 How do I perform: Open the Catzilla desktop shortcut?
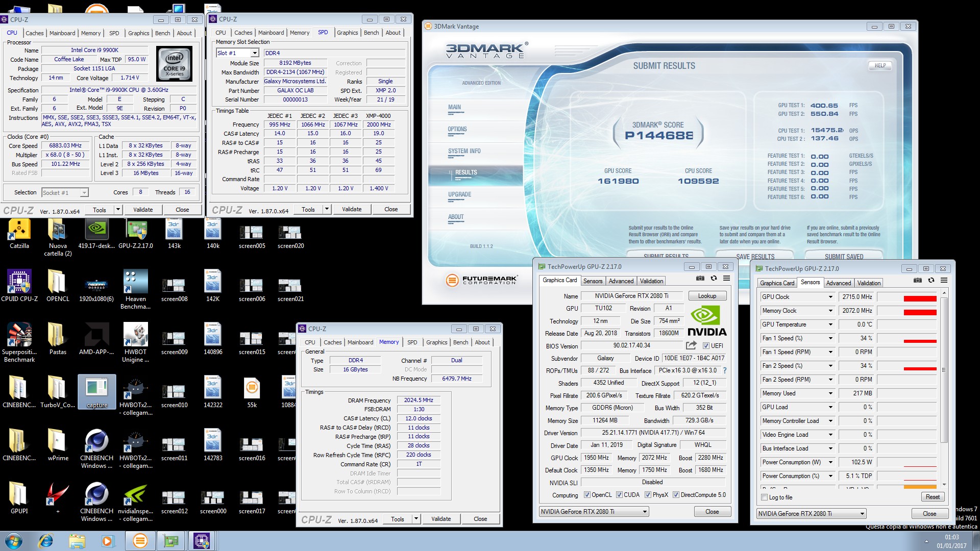tap(19, 234)
